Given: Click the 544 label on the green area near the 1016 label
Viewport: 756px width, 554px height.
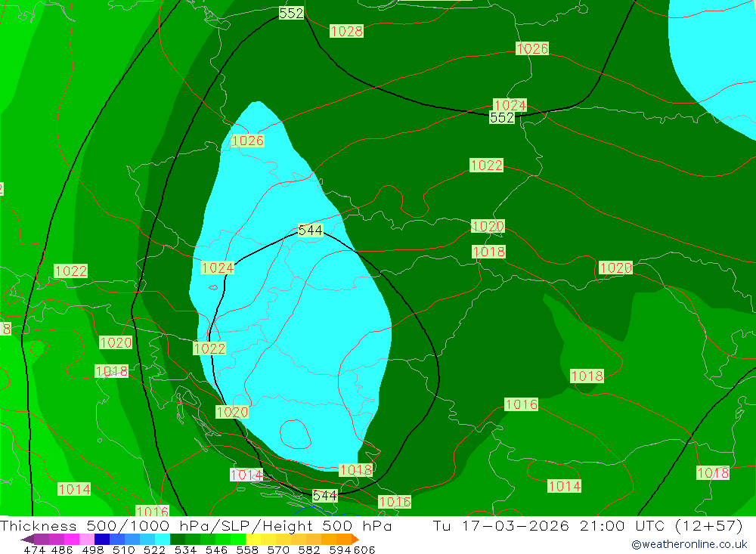Looking at the screenshot, I should 325,496.
